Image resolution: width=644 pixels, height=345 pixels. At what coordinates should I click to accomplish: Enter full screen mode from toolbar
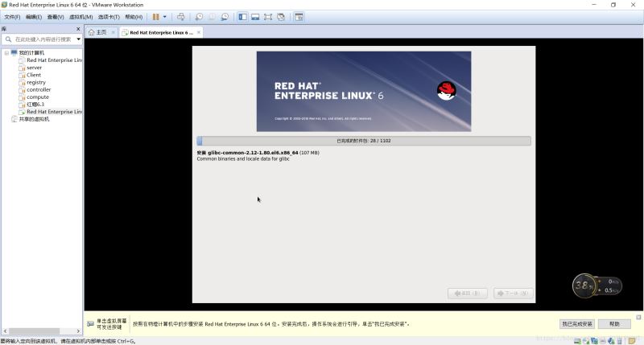pyautogui.click(x=268, y=17)
